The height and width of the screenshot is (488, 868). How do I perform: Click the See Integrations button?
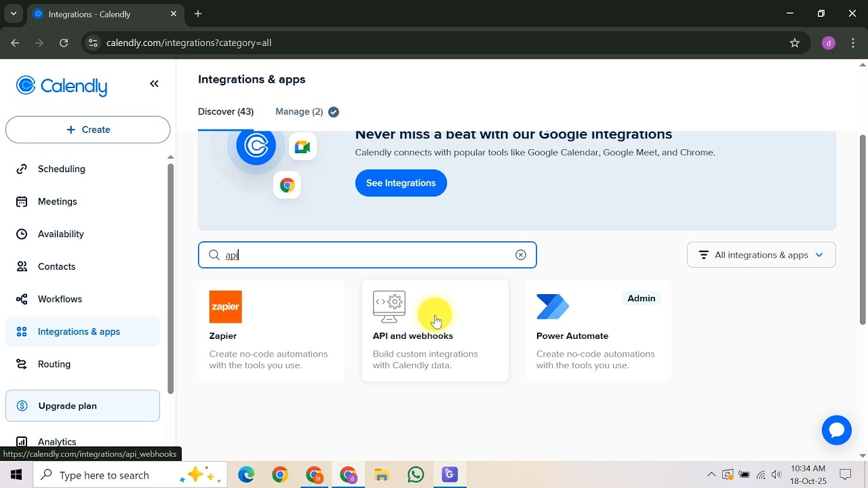tap(401, 183)
